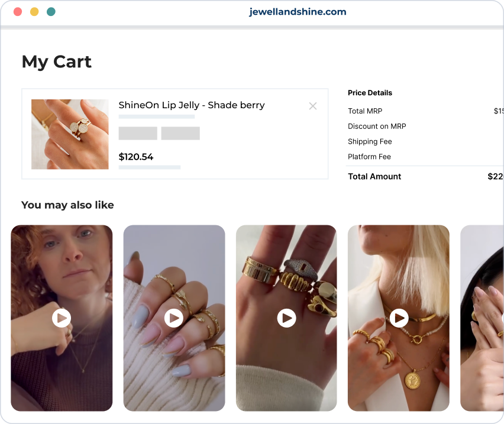Viewport: 504px width, 424px height.
Task: Select the second gray option box
Action: (x=180, y=133)
